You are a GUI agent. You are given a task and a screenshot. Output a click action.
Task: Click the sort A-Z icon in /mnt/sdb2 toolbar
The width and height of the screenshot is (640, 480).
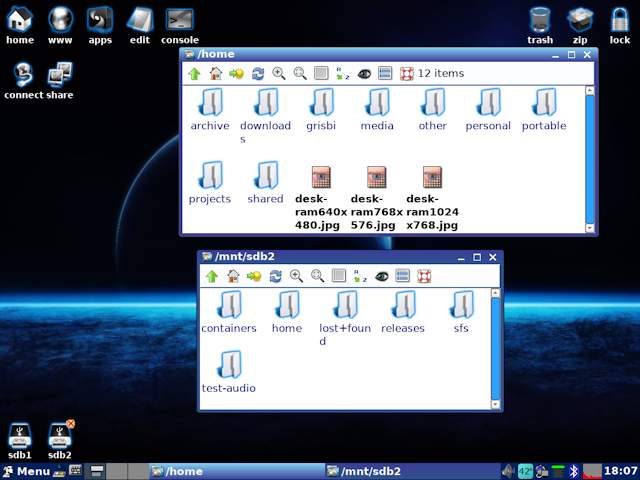click(x=360, y=276)
